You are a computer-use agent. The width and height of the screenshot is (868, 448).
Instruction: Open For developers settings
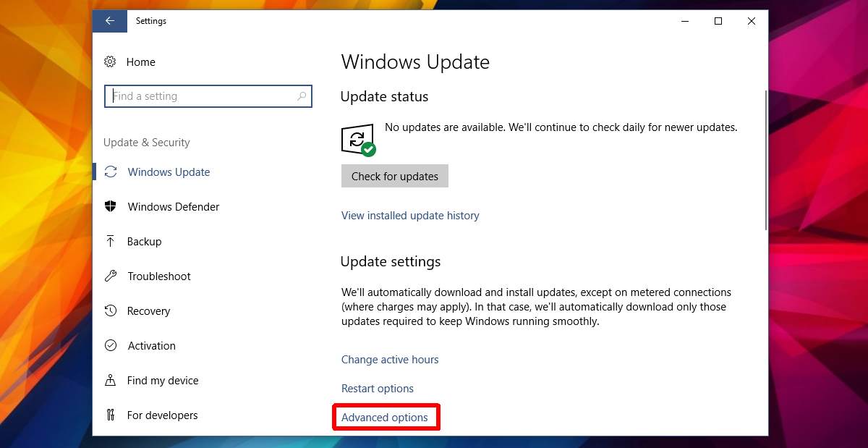pos(163,415)
